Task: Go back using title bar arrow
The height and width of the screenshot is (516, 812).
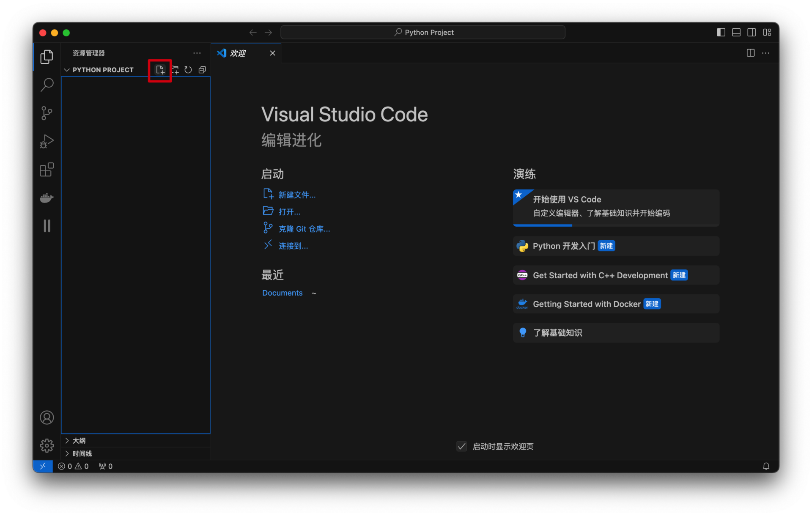Action: [x=253, y=33]
